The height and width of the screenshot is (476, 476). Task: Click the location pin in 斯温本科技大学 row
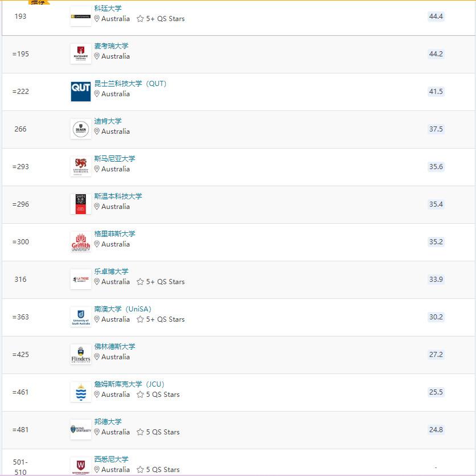[97, 207]
